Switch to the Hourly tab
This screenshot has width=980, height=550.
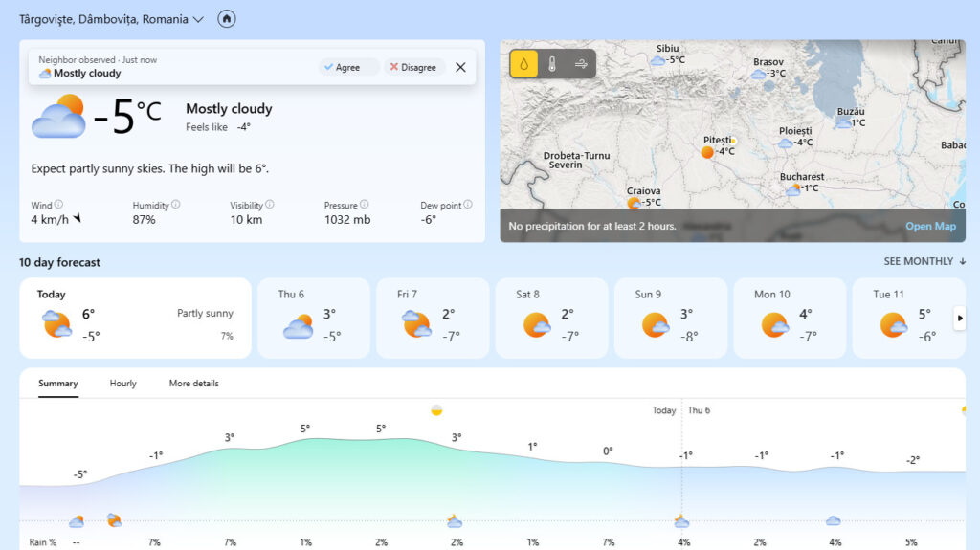122,384
